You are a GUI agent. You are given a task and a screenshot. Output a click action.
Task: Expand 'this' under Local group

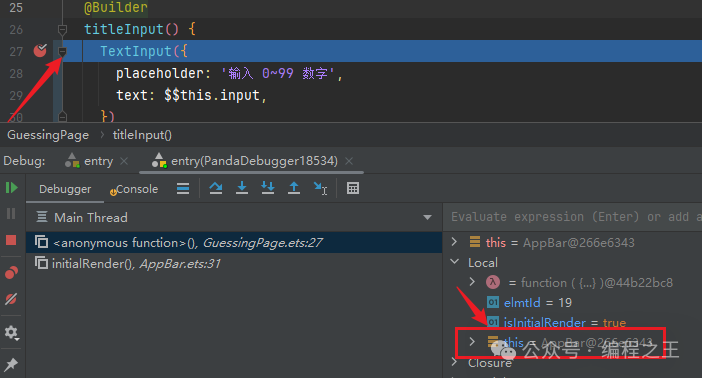[x=472, y=342]
